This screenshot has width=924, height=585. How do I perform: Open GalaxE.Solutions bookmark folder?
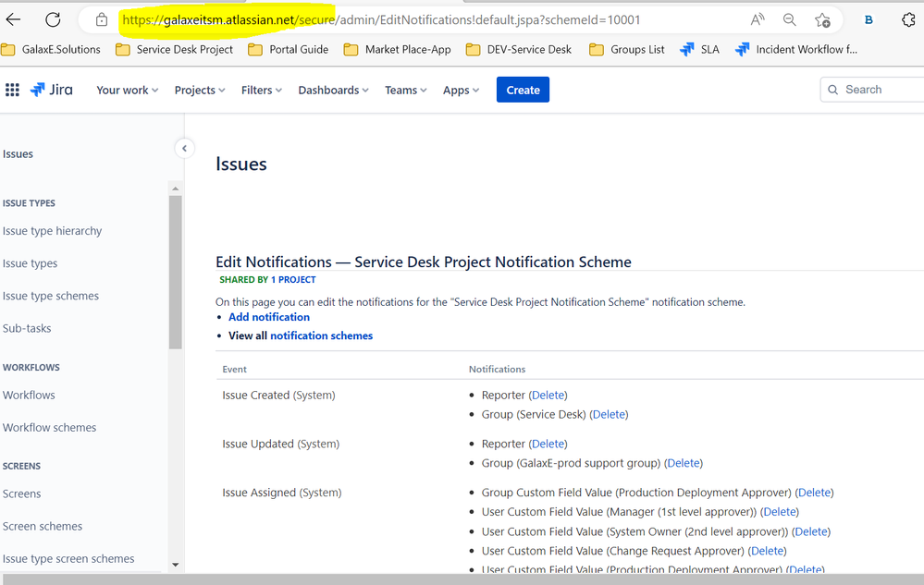click(51, 49)
